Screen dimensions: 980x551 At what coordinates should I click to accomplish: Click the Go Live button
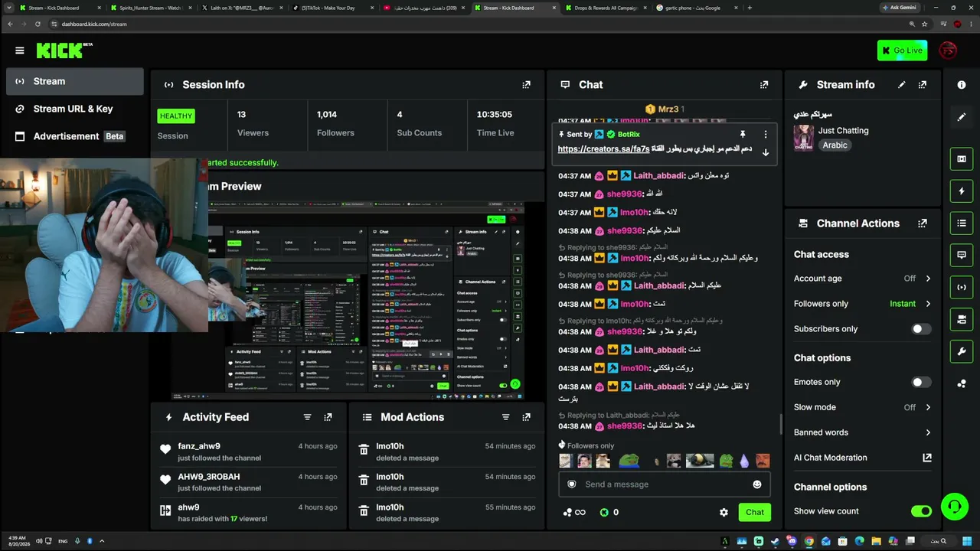coord(902,51)
